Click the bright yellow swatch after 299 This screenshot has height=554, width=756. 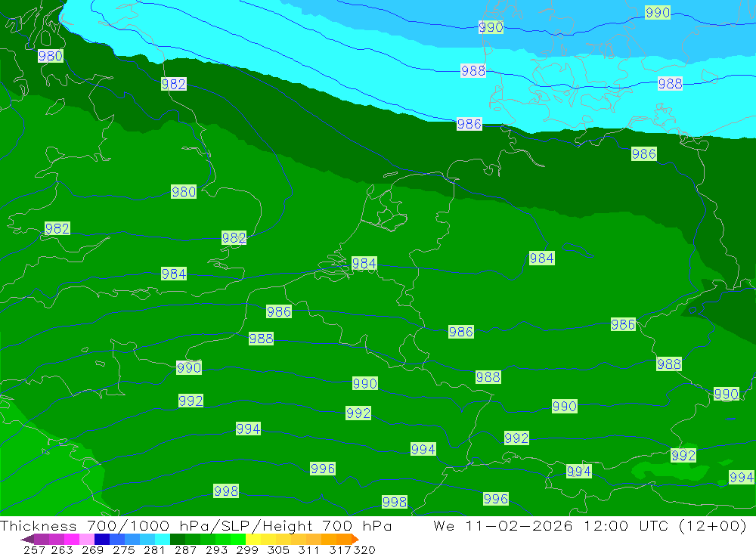253,539
